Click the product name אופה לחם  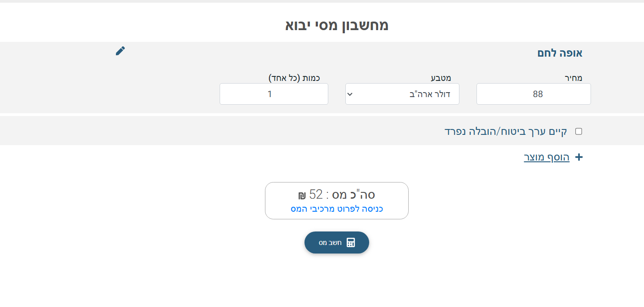560,53
